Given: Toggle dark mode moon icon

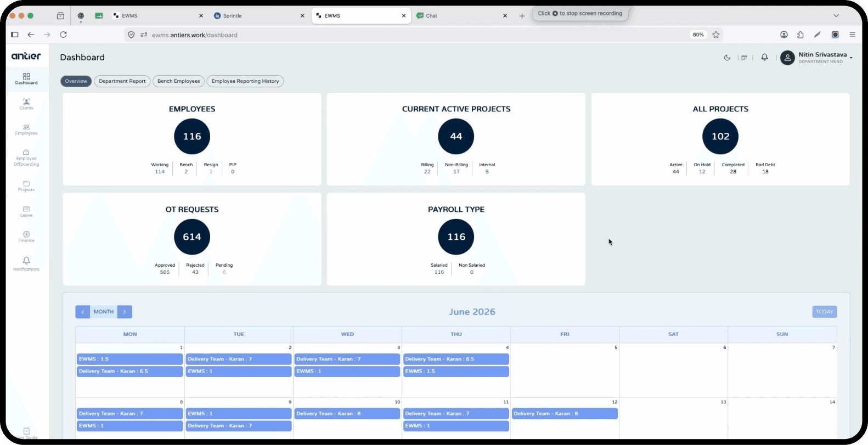Looking at the screenshot, I should (728, 58).
